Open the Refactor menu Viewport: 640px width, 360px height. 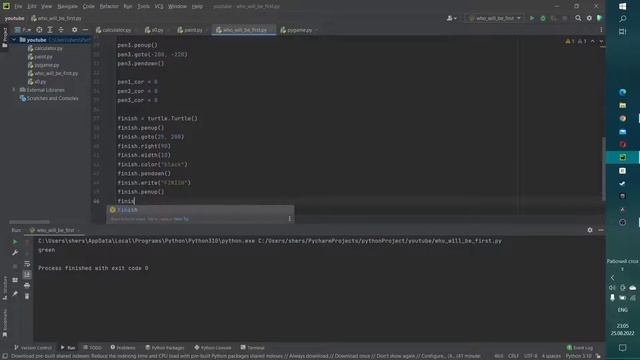109,7
